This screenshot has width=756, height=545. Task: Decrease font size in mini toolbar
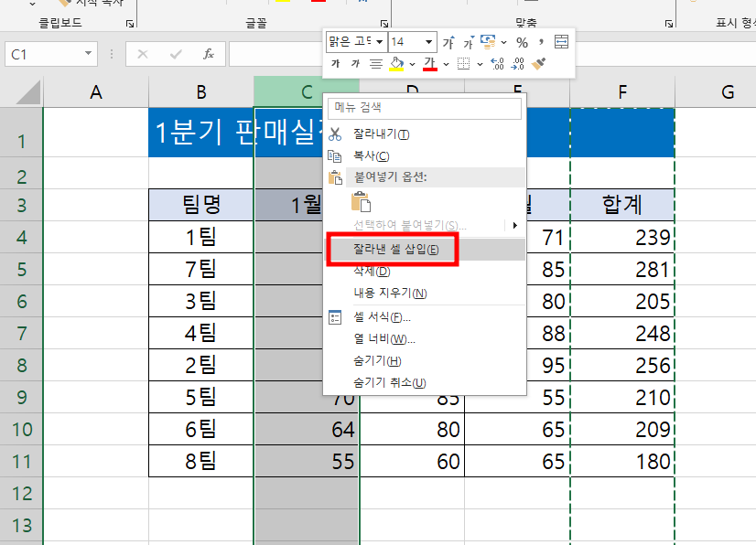click(x=469, y=43)
